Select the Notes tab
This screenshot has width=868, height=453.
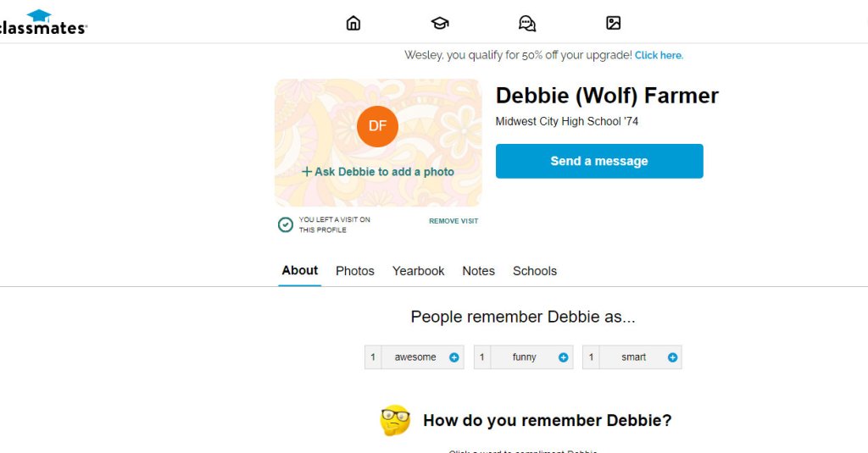478,271
